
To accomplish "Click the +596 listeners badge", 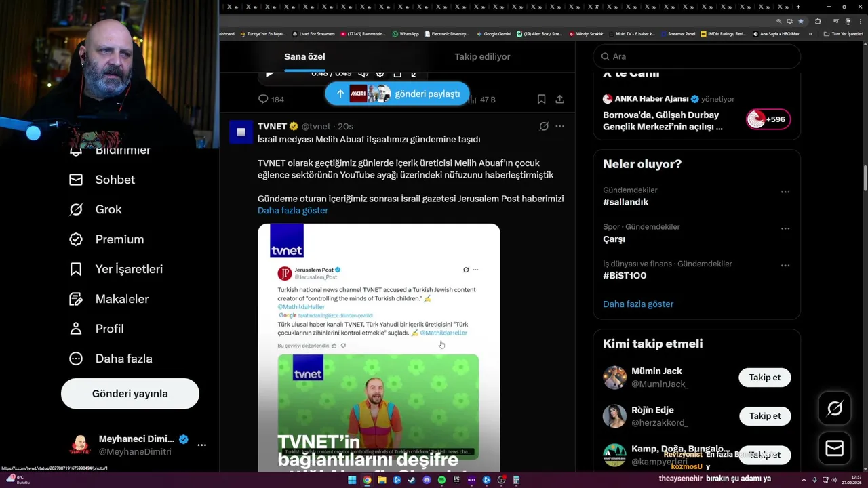I will [768, 119].
